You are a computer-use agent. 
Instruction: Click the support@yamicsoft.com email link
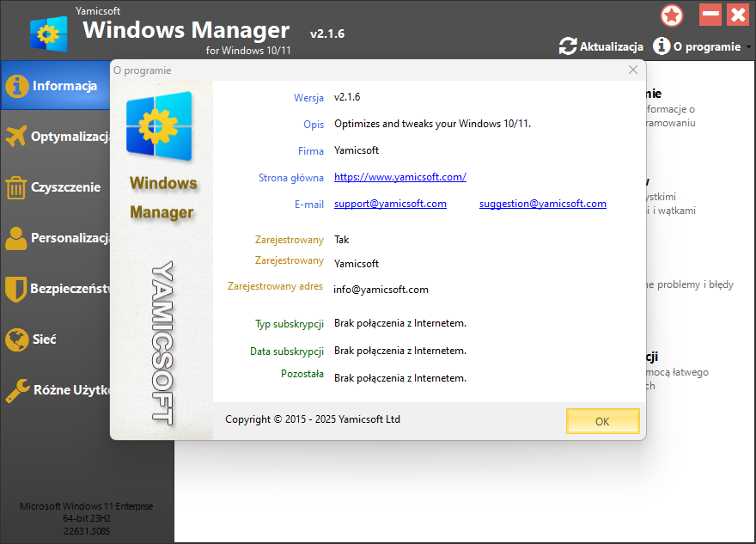coord(390,204)
